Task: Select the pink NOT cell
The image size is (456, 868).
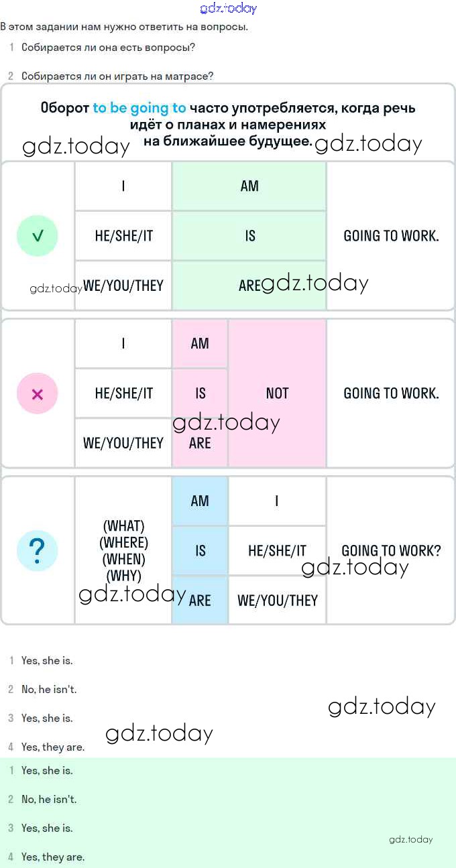Action: [x=277, y=393]
